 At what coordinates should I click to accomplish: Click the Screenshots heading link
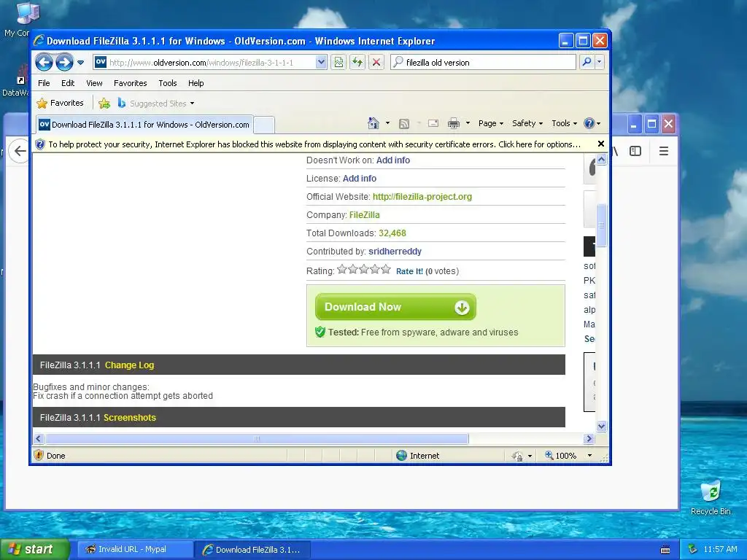tap(130, 418)
